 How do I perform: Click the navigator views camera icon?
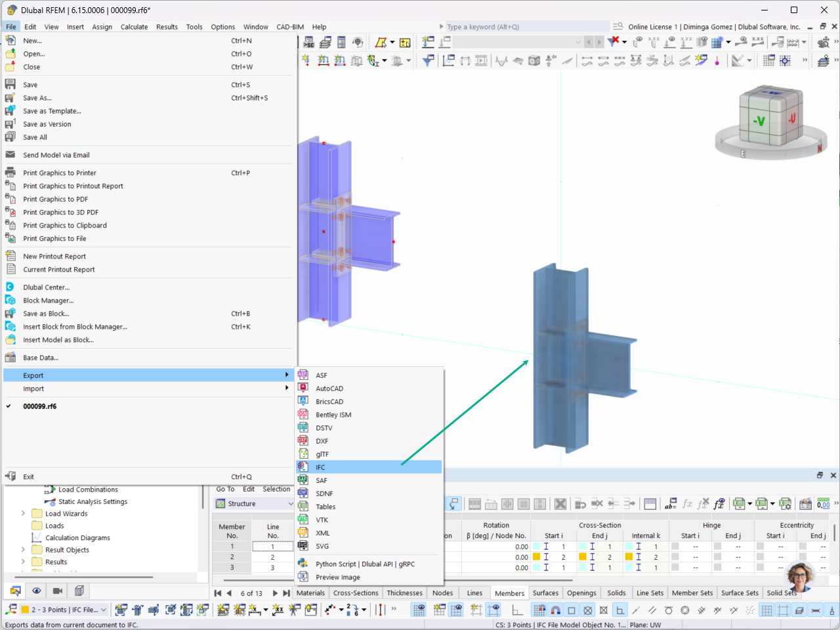click(58, 591)
